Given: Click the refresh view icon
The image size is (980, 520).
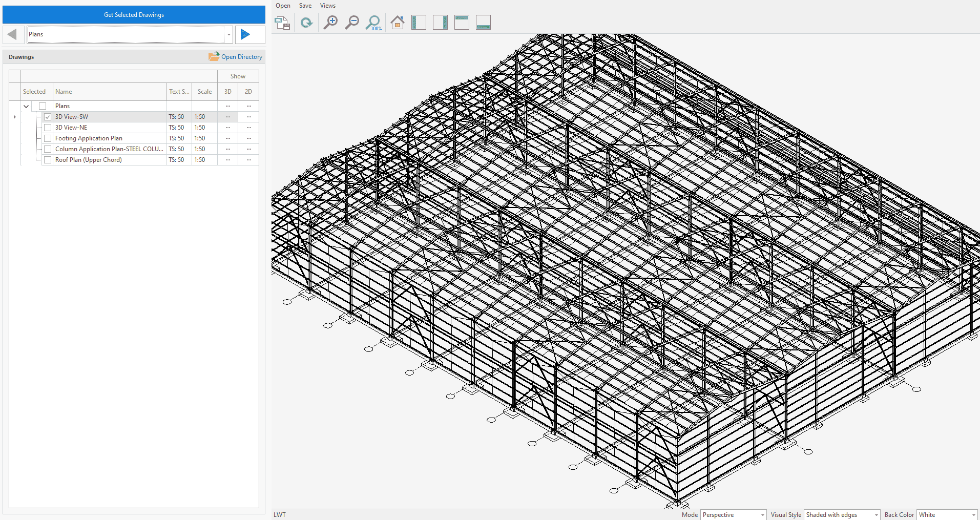Looking at the screenshot, I should (x=306, y=23).
